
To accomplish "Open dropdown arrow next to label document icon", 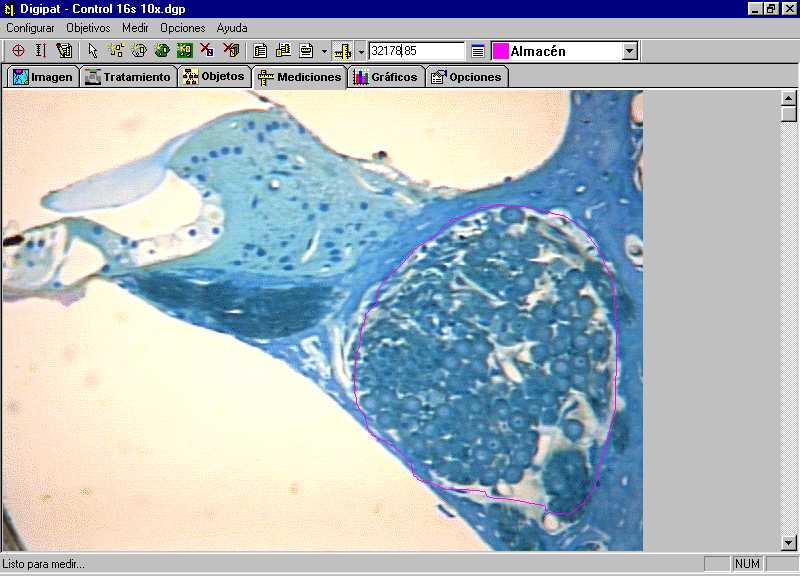I will (324, 51).
